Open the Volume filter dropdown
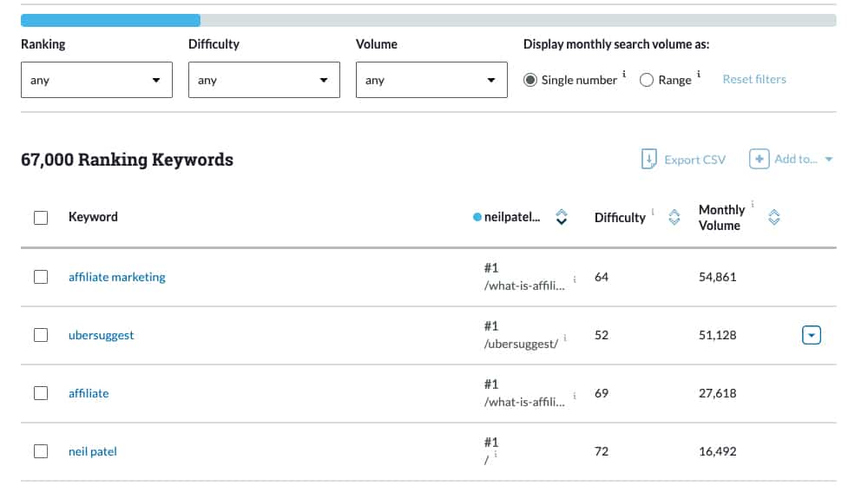The height and width of the screenshot is (486, 868). 431,80
